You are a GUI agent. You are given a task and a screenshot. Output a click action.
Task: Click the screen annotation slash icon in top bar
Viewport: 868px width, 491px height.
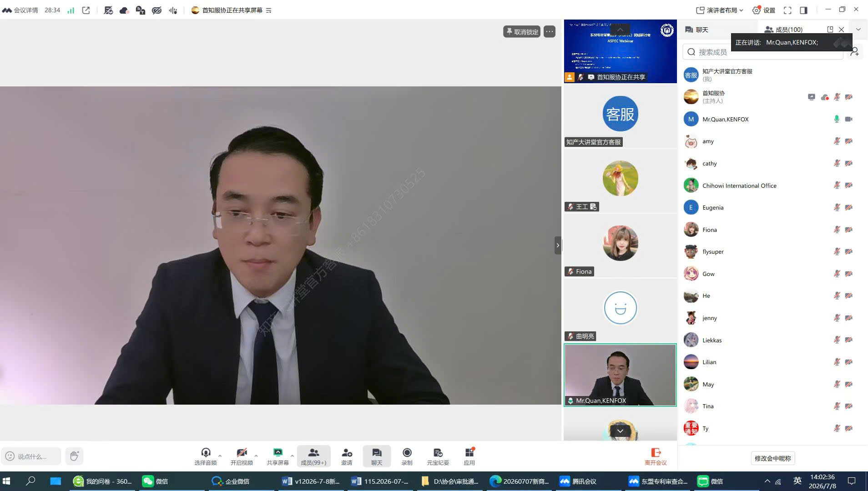pyautogui.click(x=108, y=10)
